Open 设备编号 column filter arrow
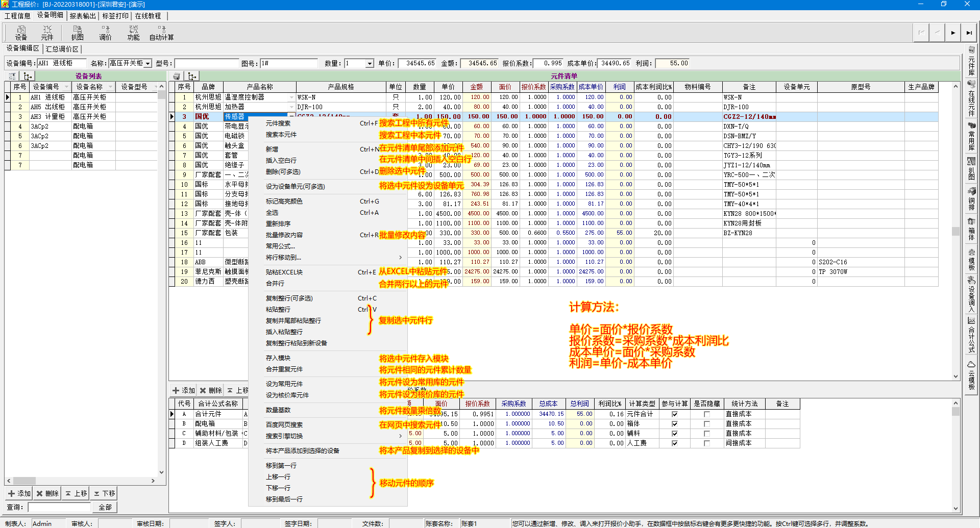Viewport: 980px width, 528px height. [66, 87]
